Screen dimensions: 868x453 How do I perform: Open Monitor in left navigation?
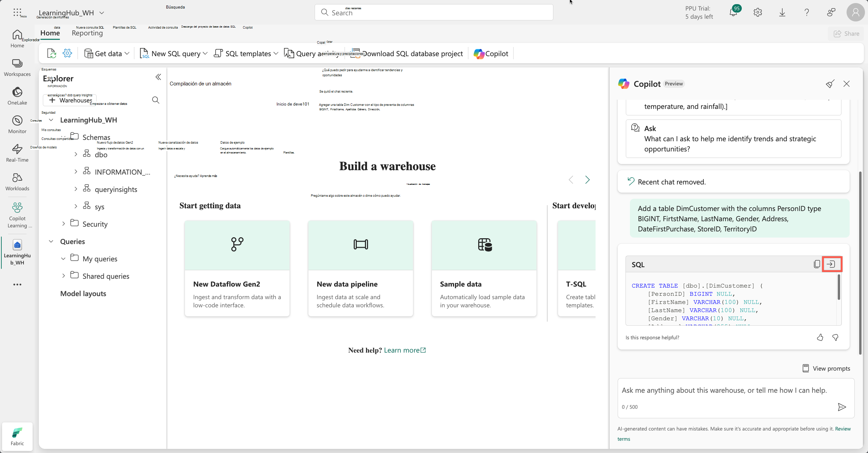click(17, 125)
